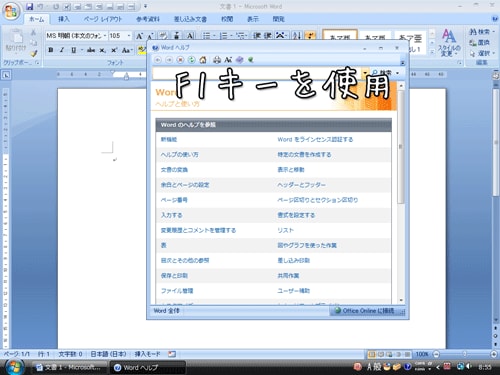Open the font name combo box
This screenshot has width=500, height=375.
coord(77,35)
